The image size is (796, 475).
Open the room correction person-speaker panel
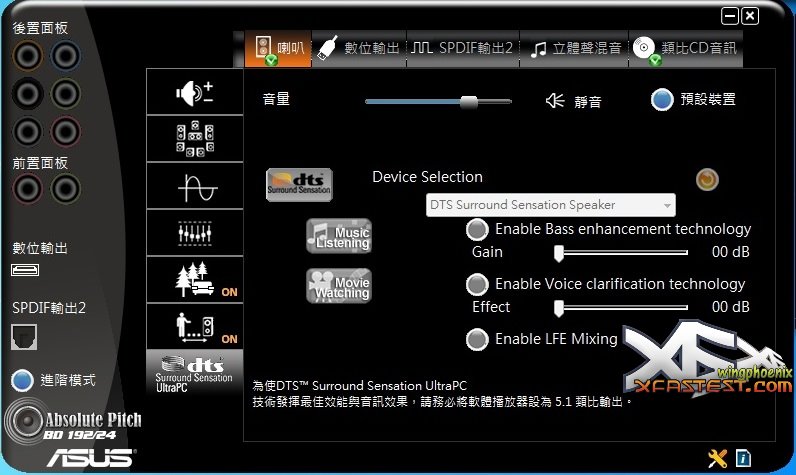pyautogui.click(x=195, y=326)
